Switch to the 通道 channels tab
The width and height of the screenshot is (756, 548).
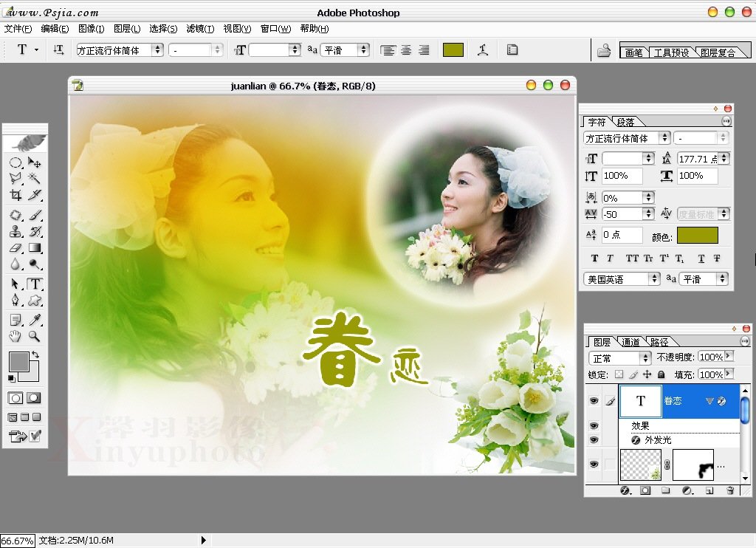click(x=630, y=342)
